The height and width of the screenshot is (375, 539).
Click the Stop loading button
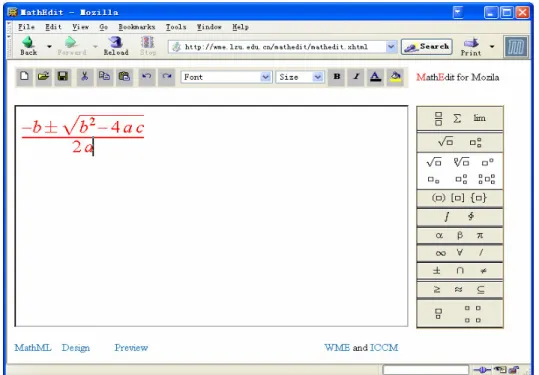point(148,46)
